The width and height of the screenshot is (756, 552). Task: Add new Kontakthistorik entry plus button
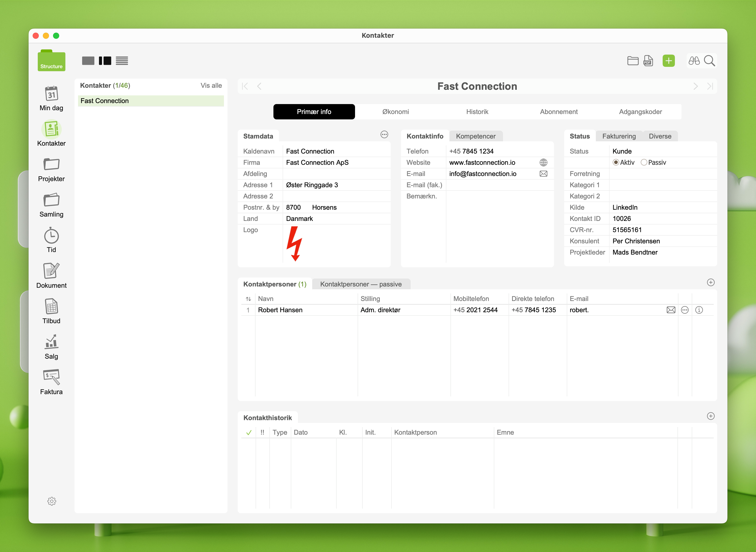[x=711, y=416]
